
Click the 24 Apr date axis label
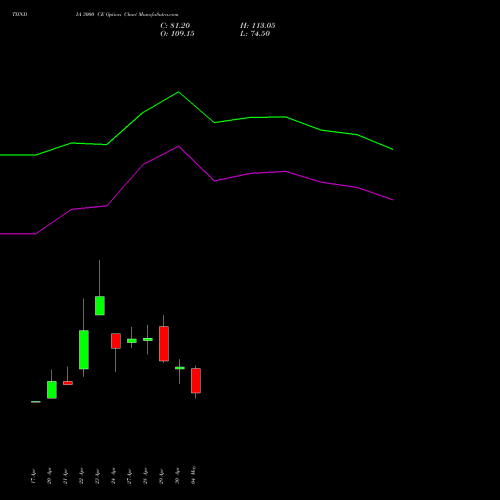click(x=113, y=476)
